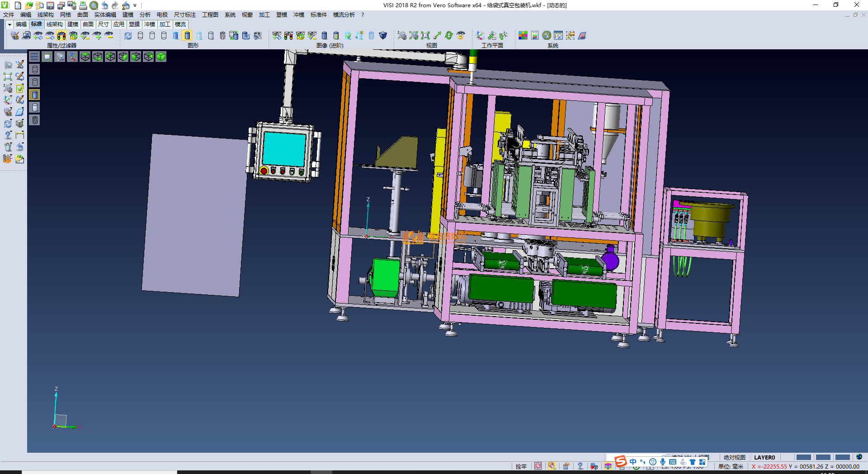Open the quick access toolbar dropdown arrow
The image size is (868, 474).
coord(135,6)
